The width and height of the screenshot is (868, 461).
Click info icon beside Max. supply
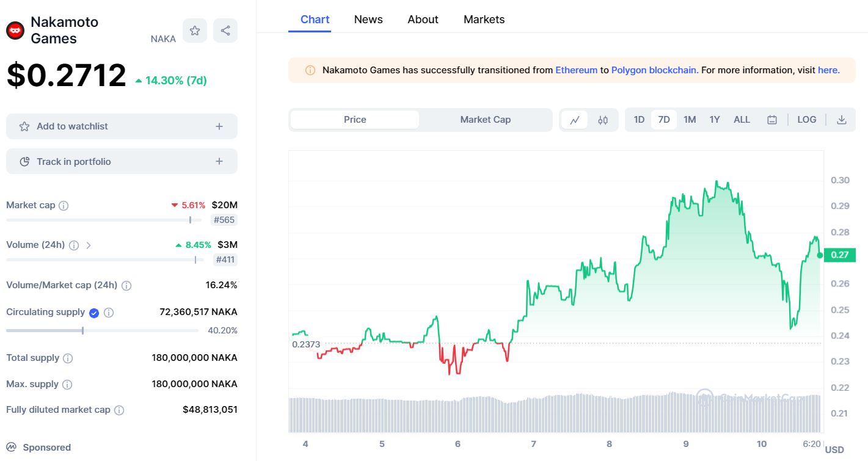[67, 385]
